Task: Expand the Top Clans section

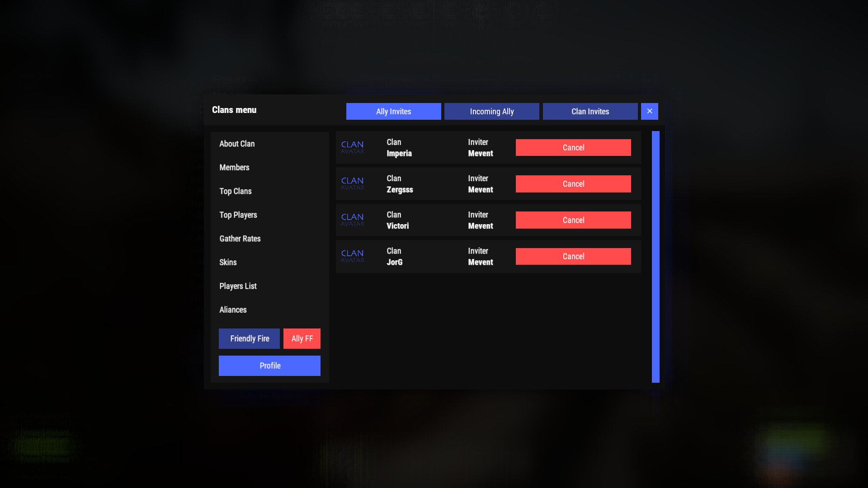Action: point(235,191)
